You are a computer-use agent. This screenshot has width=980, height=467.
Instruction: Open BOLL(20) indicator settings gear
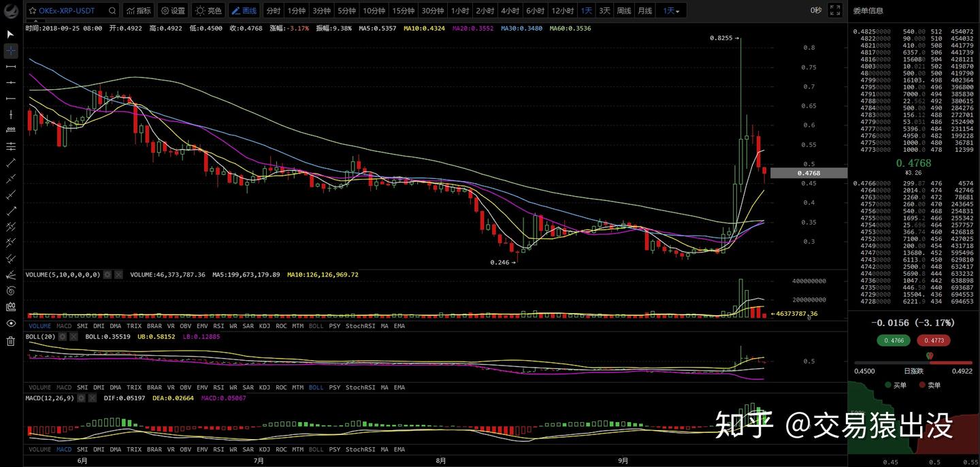tap(63, 336)
